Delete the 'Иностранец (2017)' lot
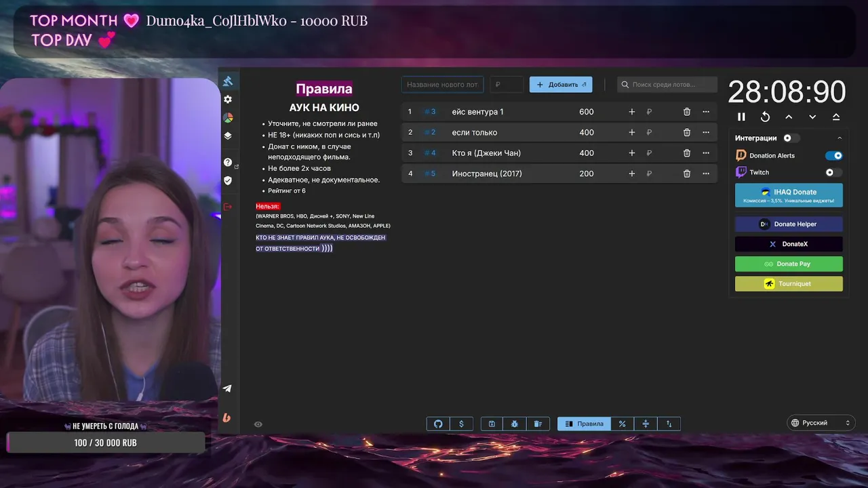 687,174
